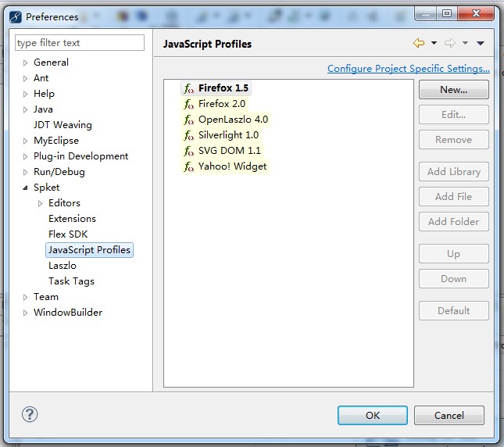504x447 pixels.
Task: Click the Firefox 1.5 profile function icon
Action: click(188, 88)
